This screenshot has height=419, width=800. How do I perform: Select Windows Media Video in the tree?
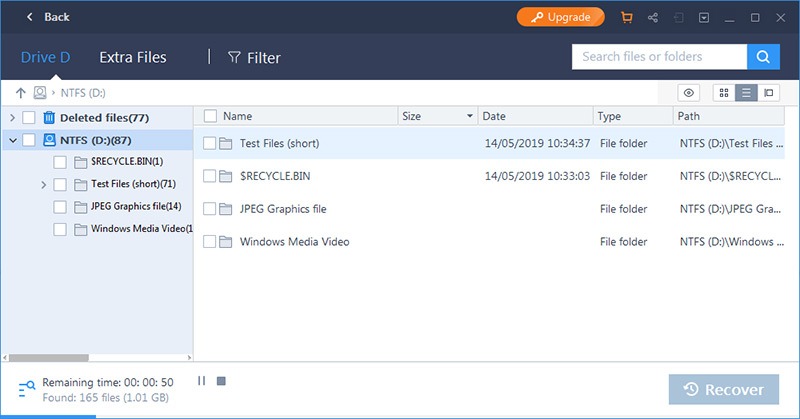142,229
